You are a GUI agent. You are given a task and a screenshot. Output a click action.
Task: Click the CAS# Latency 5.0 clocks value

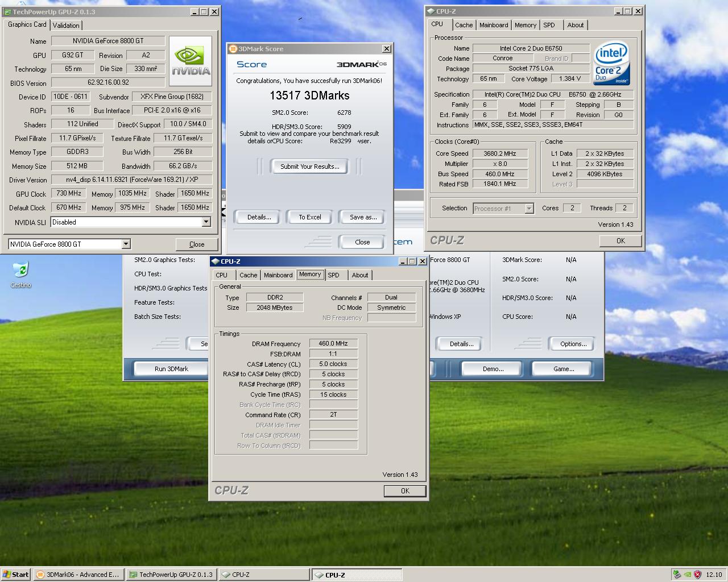pos(333,364)
